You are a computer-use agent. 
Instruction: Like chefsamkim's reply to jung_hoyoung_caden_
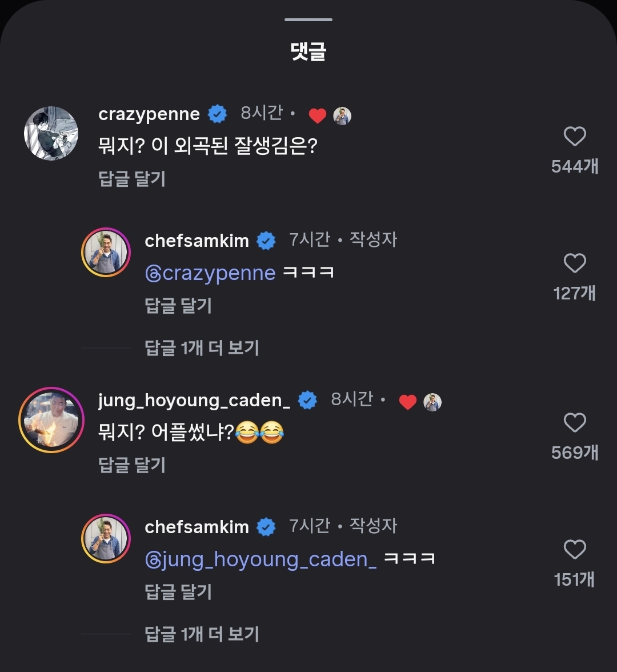click(x=575, y=550)
